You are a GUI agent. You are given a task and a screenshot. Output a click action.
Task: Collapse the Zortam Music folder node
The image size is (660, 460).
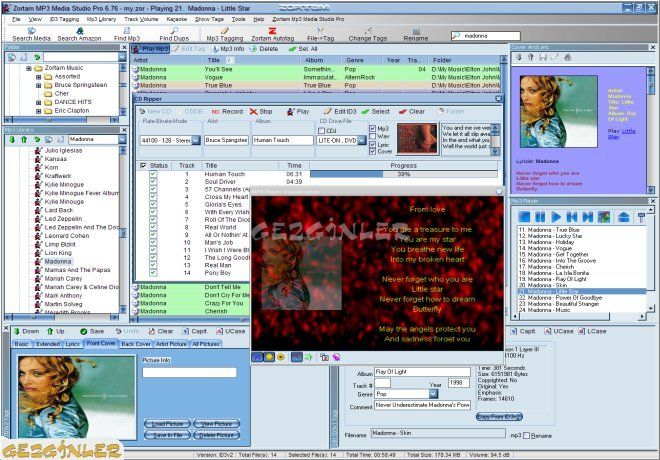(29, 68)
